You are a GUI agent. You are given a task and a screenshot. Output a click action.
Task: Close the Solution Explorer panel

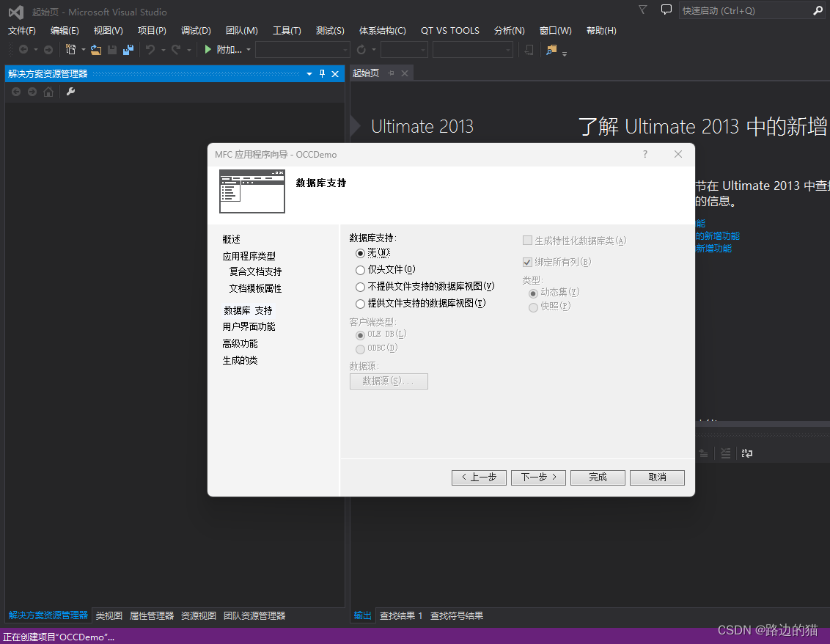[x=335, y=73]
